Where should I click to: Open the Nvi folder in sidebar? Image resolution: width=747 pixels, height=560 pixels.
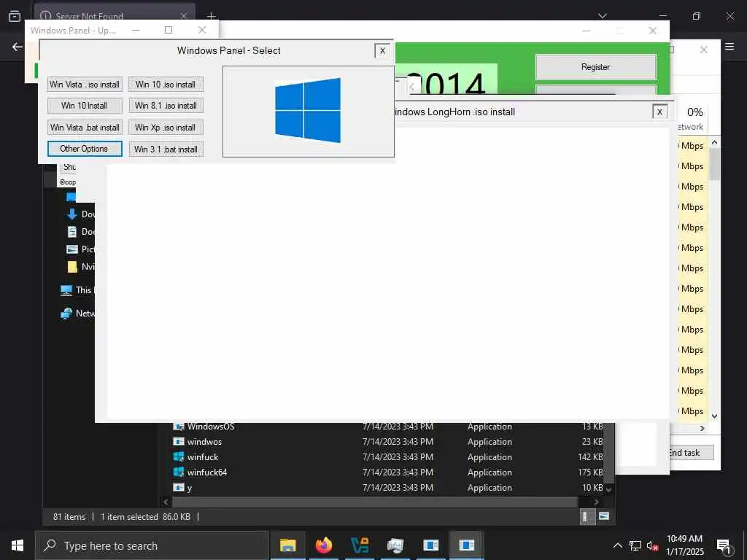pos(81,267)
